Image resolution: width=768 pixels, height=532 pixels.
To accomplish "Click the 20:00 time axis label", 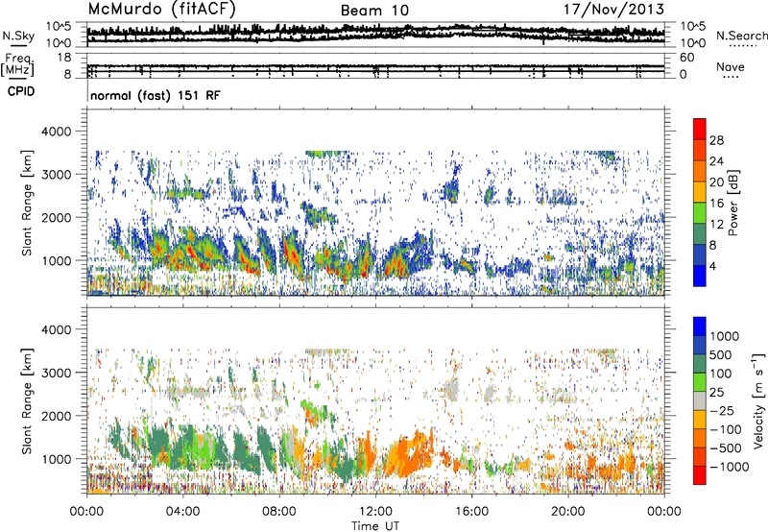I will [567, 512].
